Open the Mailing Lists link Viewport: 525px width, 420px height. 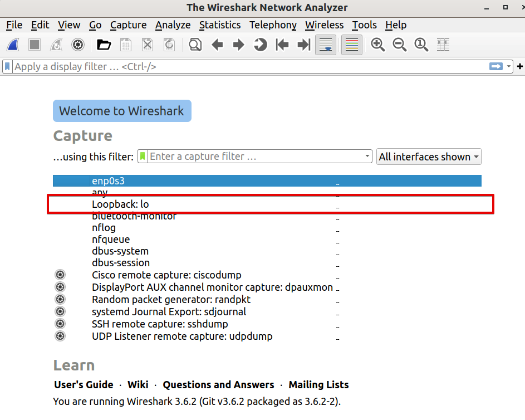(319, 384)
